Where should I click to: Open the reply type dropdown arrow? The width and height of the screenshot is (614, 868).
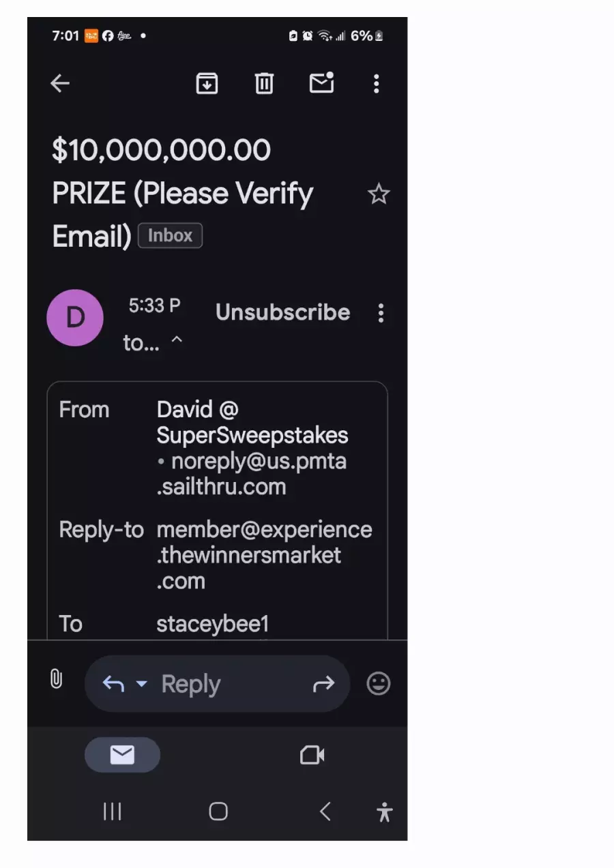coord(141,683)
